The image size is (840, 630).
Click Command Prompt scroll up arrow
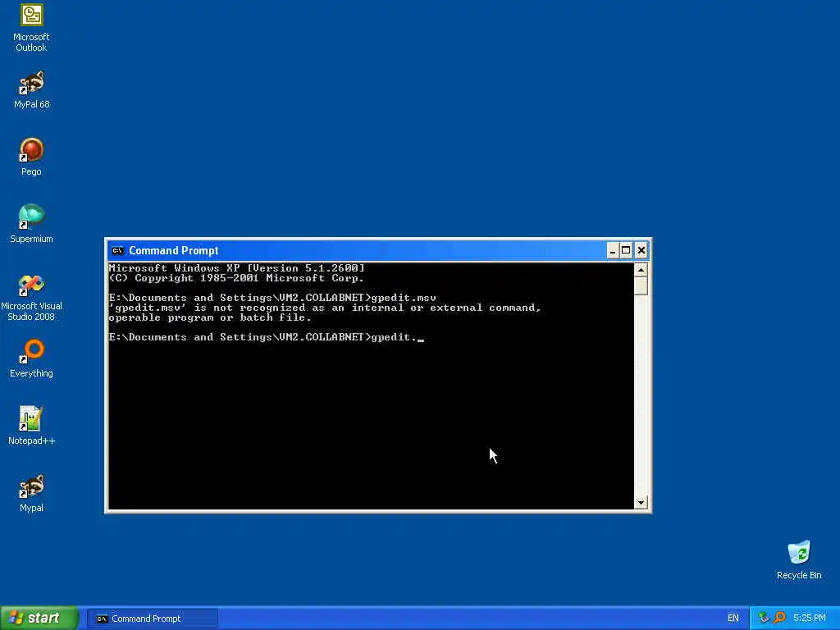click(641, 270)
